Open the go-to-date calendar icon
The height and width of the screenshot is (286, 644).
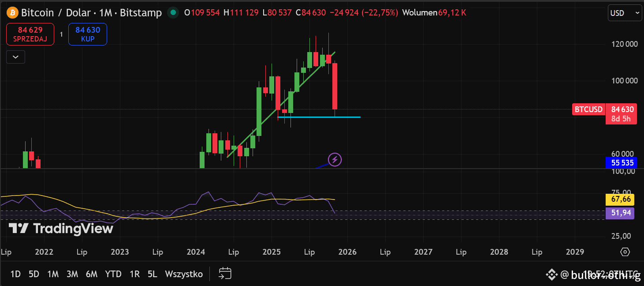(x=225, y=274)
